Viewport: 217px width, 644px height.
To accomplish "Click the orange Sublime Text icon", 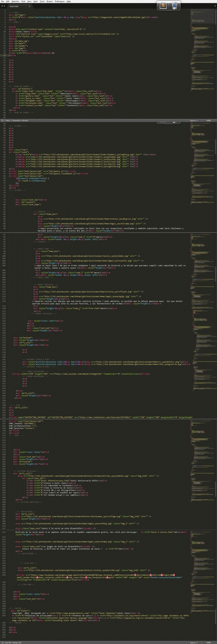I will point(163,6).
